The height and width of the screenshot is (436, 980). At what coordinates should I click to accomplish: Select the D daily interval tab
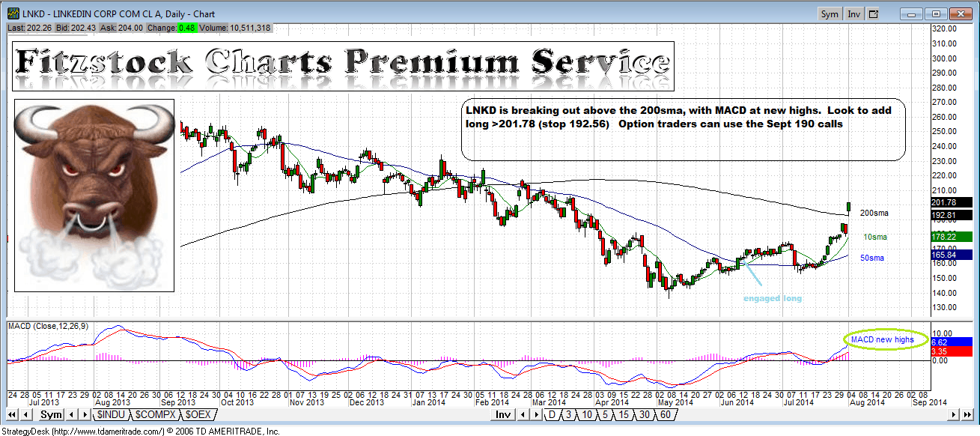552,414
